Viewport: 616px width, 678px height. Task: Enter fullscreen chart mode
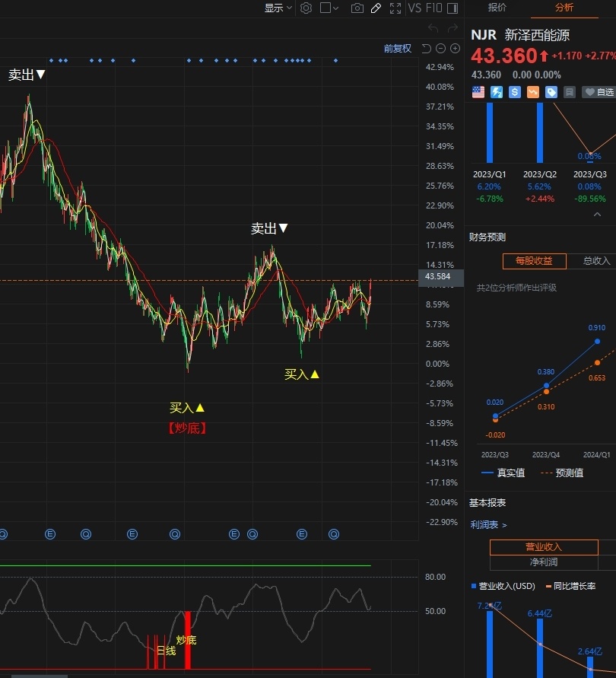395,8
